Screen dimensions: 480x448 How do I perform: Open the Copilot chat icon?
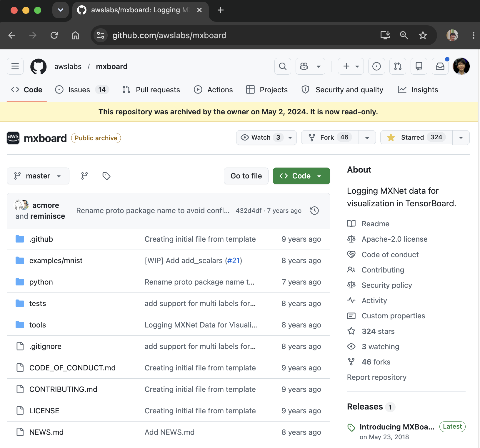(304, 66)
